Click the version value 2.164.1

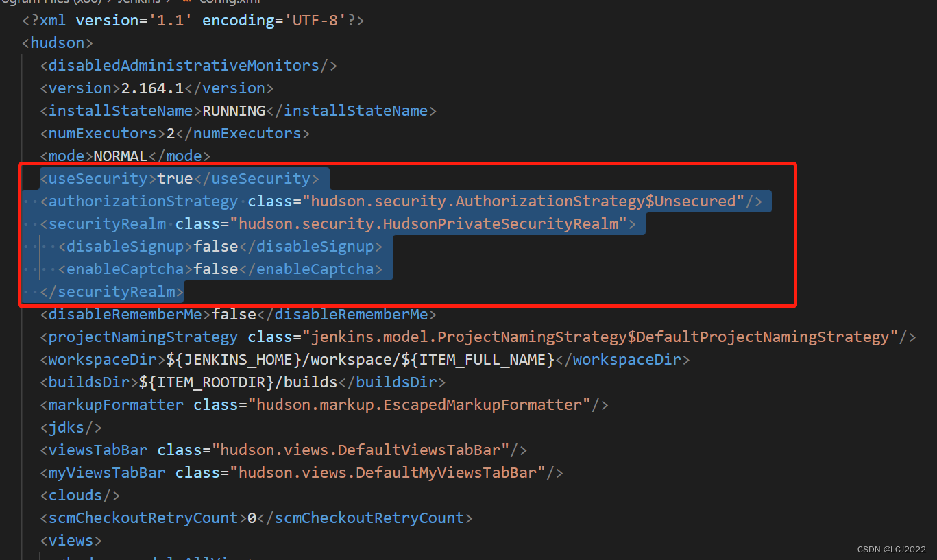pos(153,88)
